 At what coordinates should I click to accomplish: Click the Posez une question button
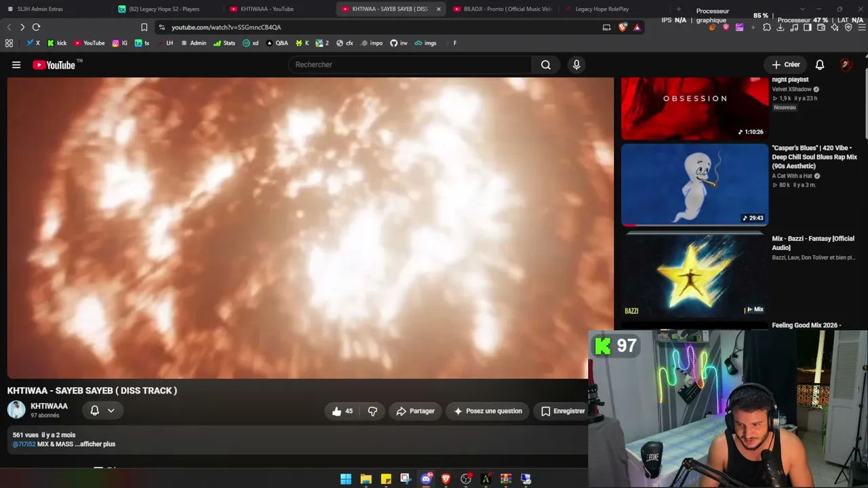tap(488, 411)
